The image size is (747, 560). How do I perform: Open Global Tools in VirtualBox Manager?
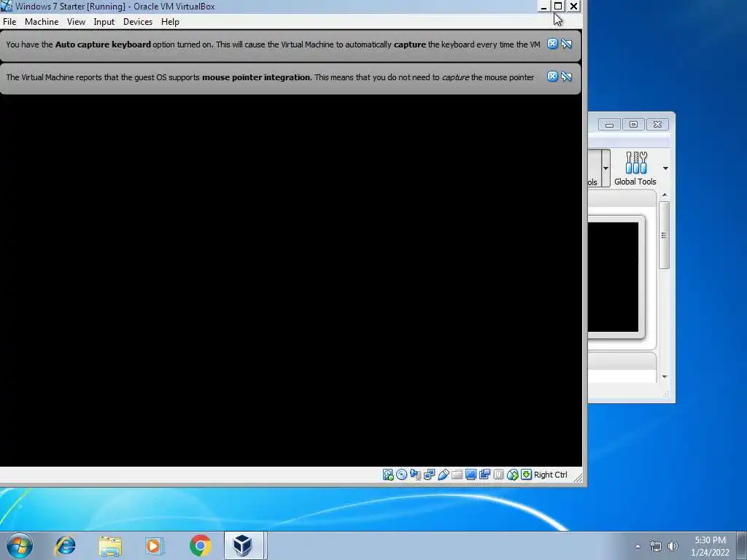click(635, 168)
